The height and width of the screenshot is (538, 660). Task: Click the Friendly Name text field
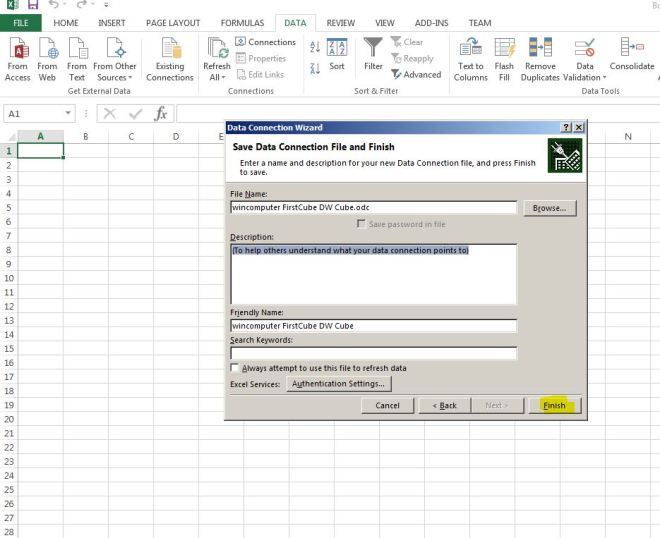(373, 325)
